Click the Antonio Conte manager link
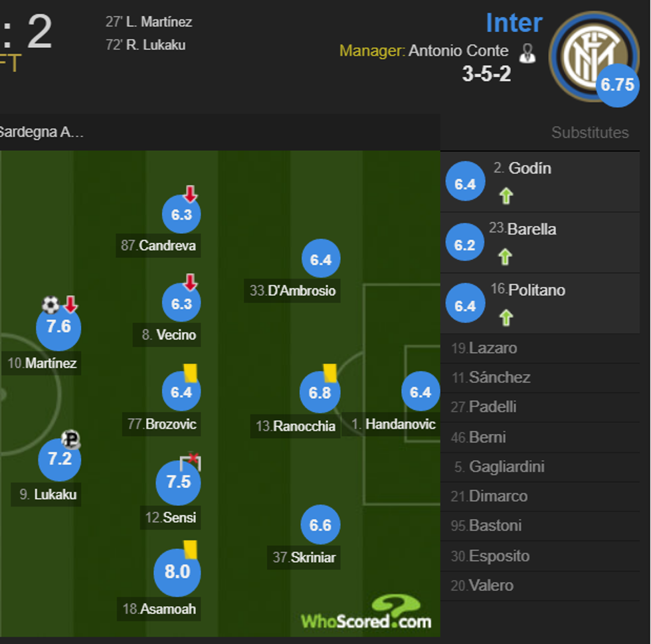This screenshot has height=644, width=651. (458, 51)
